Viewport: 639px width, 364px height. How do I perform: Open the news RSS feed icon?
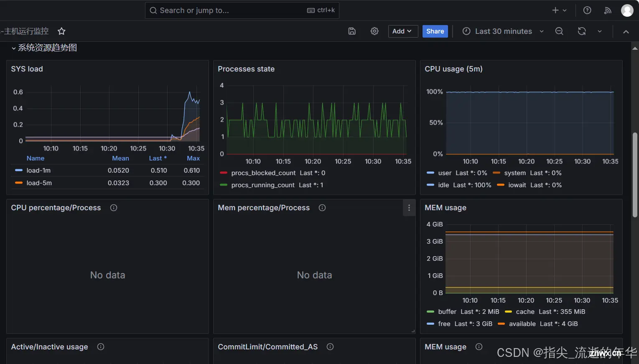608,10
